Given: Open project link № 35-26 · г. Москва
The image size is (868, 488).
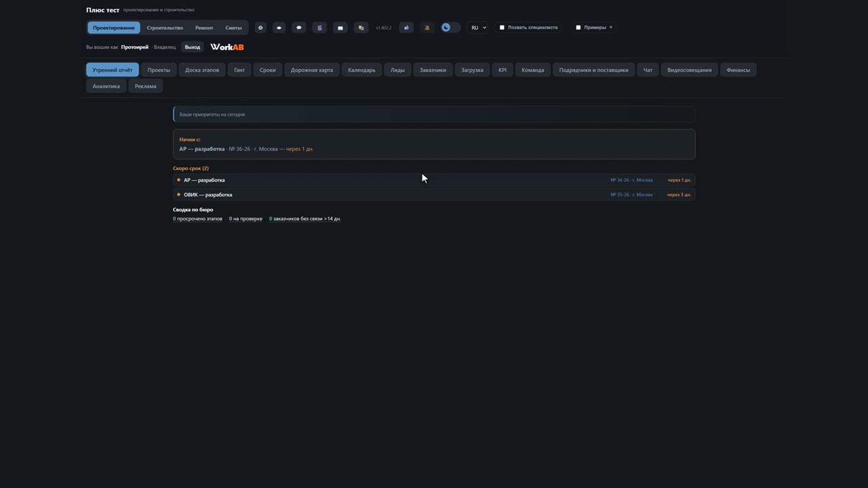Looking at the screenshot, I should pyautogui.click(x=631, y=195).
